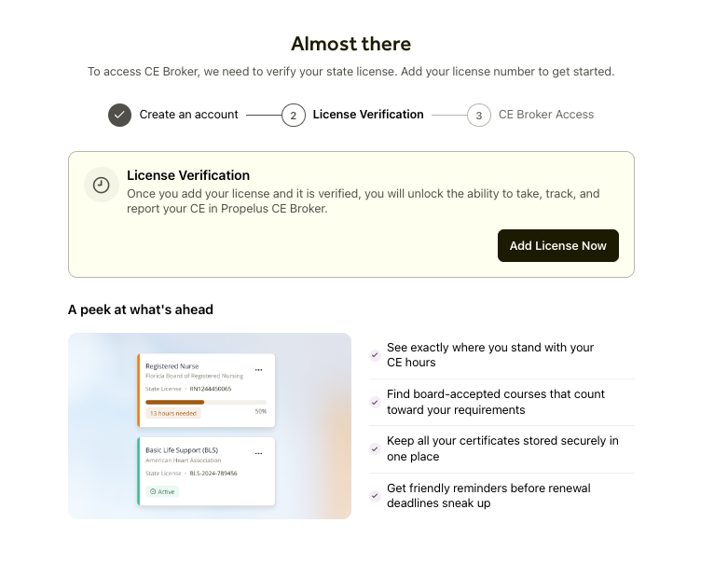Viewport: 728px width, 564px height.
Task: Click the green "Active" status badge
Action: [x=162, y=491]
